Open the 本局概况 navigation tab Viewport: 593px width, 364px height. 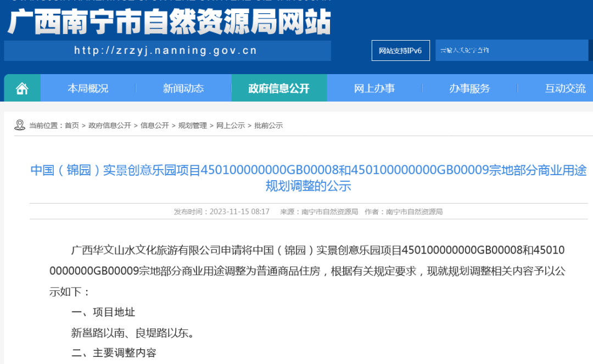pos(88,88)
